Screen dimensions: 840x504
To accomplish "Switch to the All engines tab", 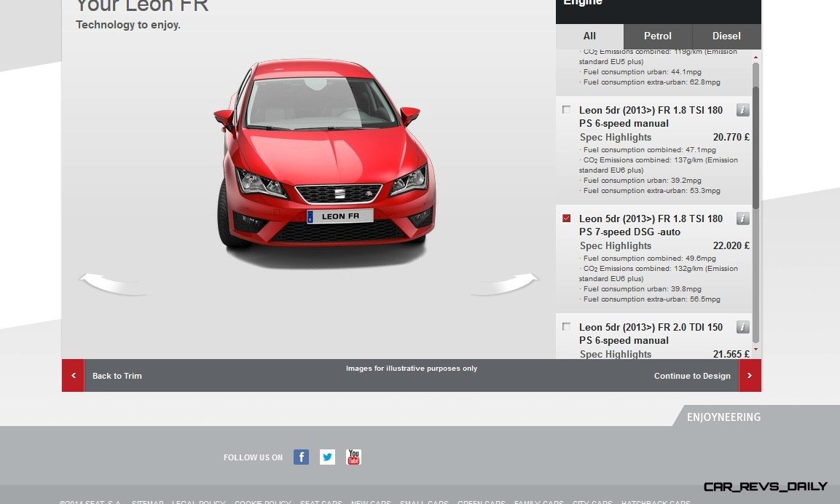I will (589, 36).
